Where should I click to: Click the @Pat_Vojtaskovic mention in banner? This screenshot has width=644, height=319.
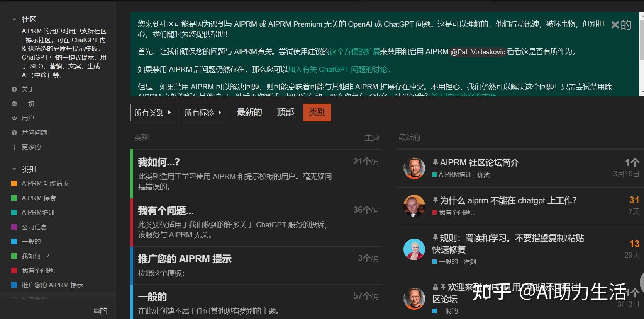(x=478, y=52)
